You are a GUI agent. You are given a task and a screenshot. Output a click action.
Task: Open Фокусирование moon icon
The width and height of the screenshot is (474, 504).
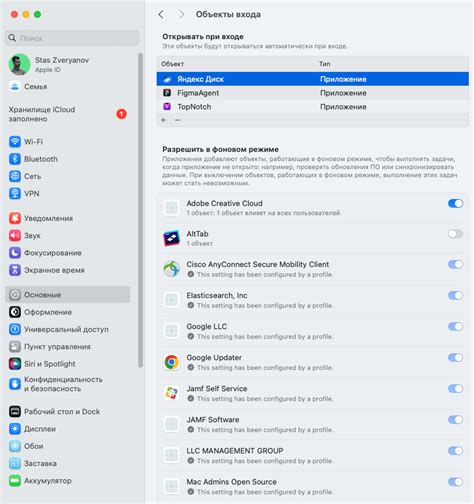pyautogui.click(x=15, y=253)
